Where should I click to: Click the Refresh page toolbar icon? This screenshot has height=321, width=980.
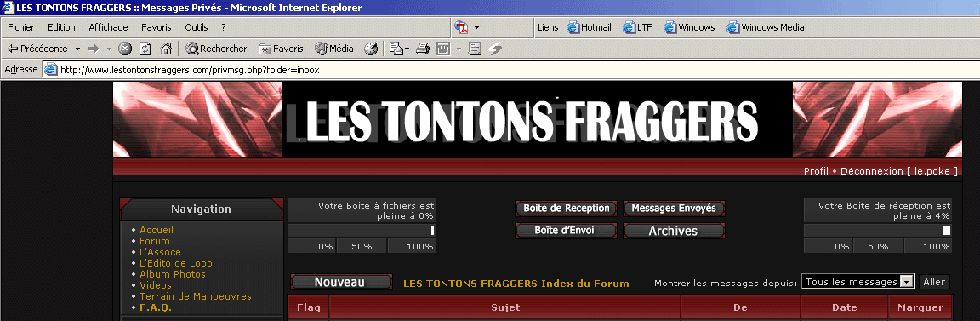pos(145,49)
